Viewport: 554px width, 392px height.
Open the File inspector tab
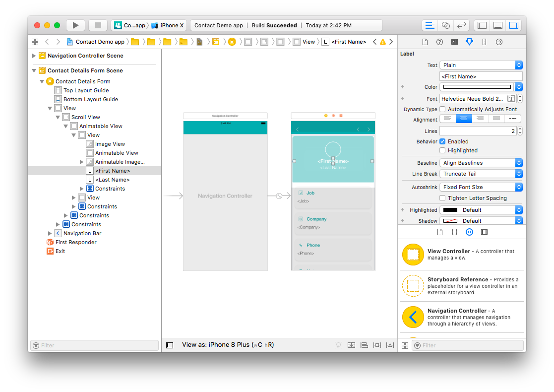tap(425, 42)
